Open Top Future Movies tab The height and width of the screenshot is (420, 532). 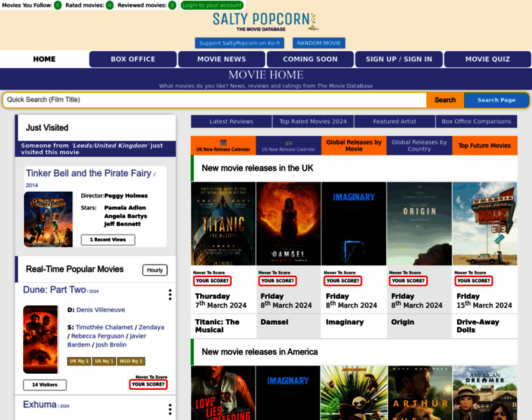pos(484,146)
